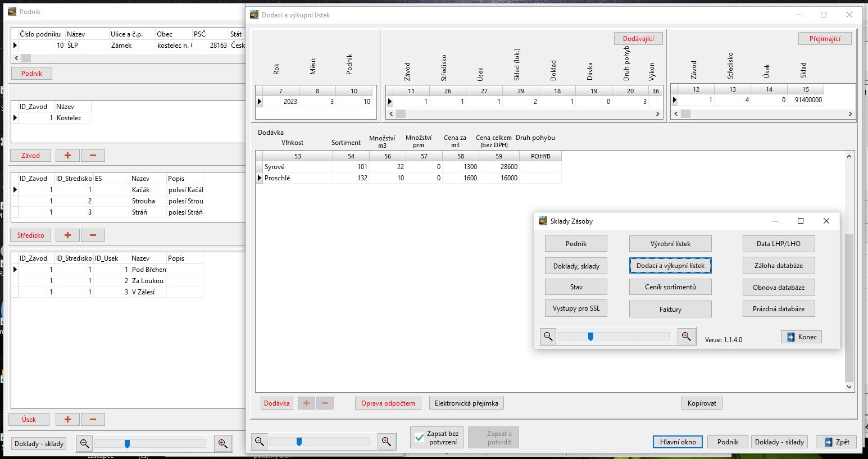Click Stav button
Viewport: 868px width, 459px height.
576,287
